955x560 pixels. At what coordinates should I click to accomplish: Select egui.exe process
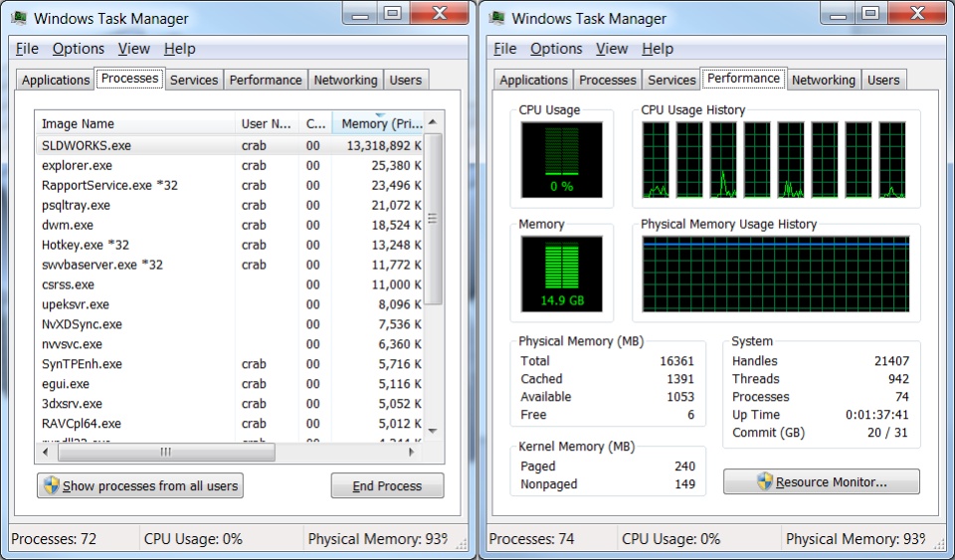[229, 384]
